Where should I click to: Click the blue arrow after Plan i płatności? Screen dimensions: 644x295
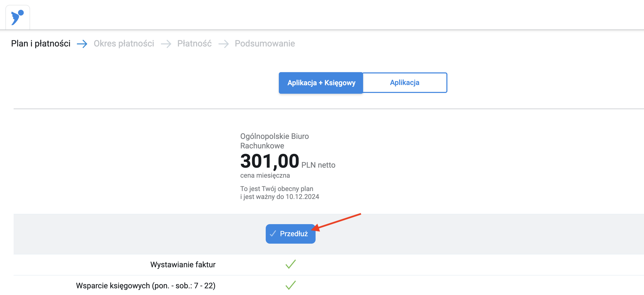[82, 44]
